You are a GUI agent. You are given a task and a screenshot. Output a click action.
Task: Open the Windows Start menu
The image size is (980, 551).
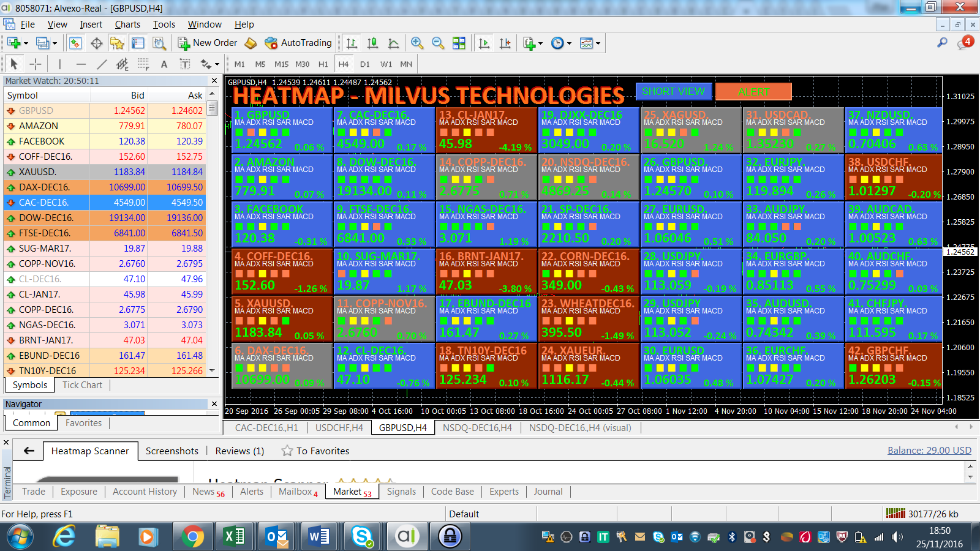(x=20, y=537)
